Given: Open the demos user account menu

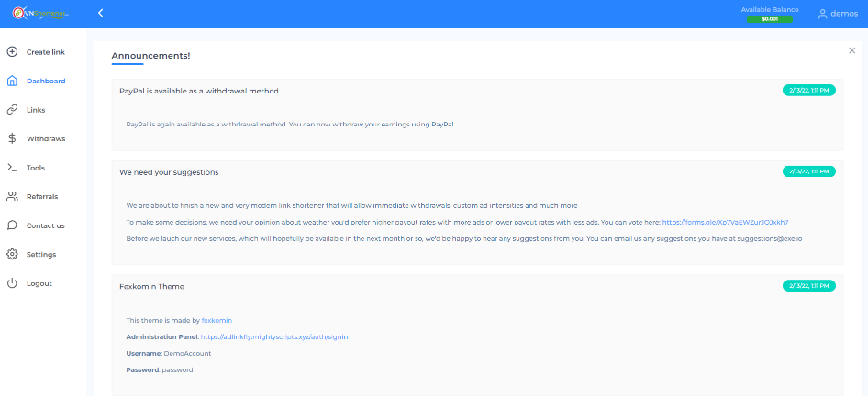Looking at the screenshot, I should pyautogui.click(x=837, y=14).
